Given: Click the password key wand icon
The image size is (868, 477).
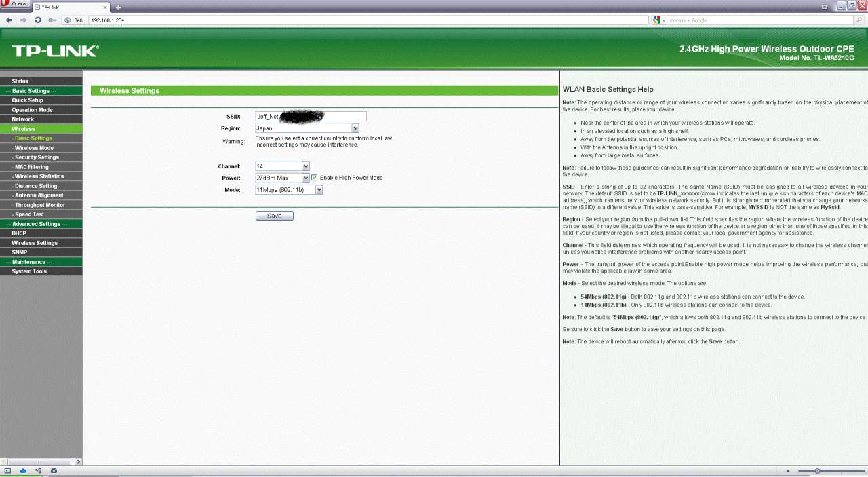Looking at the screenshot, I should (52, 20).
